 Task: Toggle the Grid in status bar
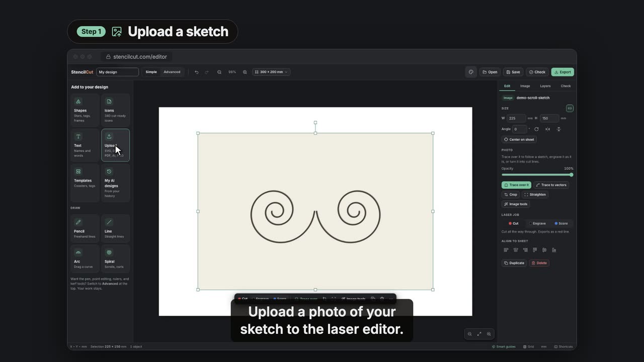(528, 346)
